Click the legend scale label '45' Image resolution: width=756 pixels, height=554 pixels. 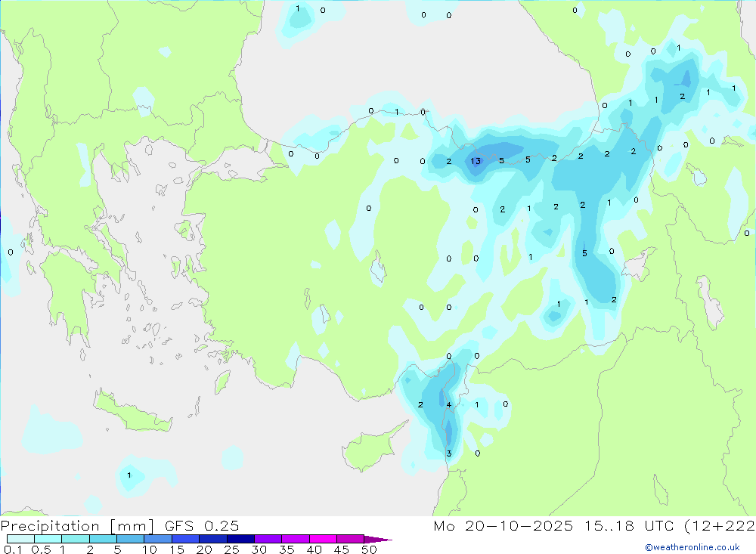click(x=342, y=549)
